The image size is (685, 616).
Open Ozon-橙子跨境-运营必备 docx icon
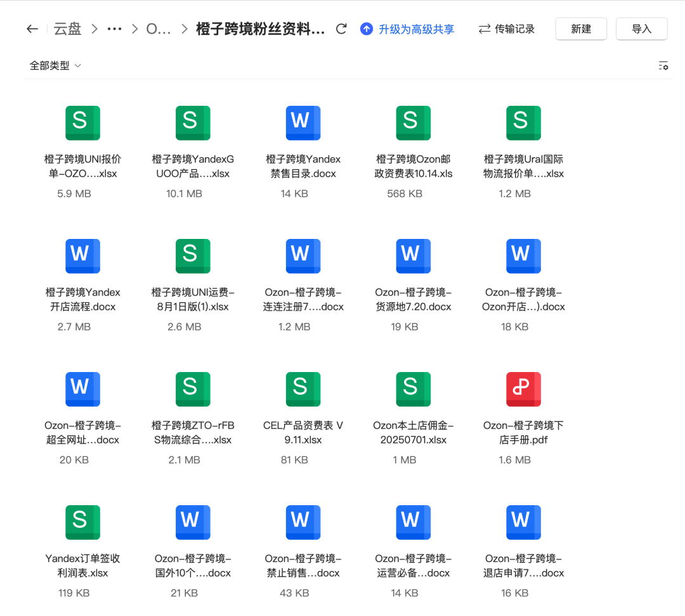point(414,523)
